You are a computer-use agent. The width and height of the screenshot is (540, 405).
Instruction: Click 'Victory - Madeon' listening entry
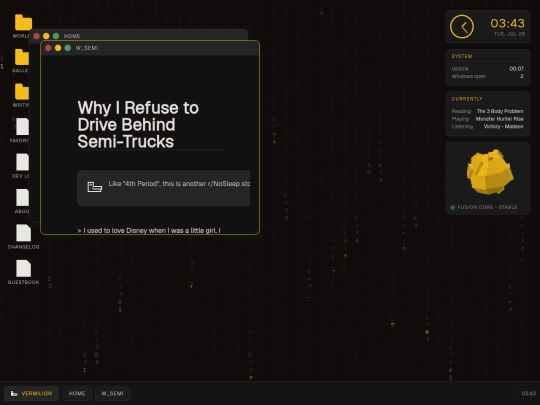503,126
